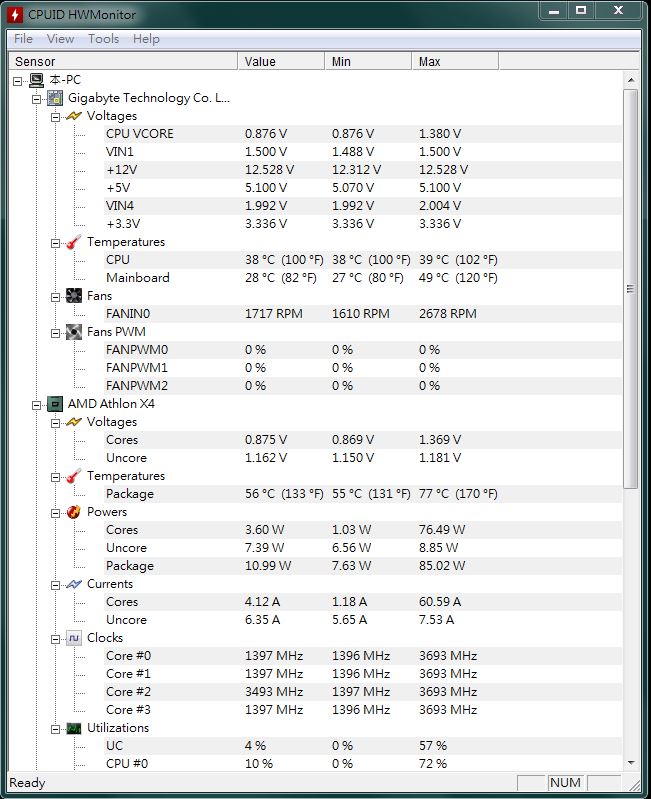Select the Core #2 clock row
This screenshot has height=799, width=651.
point(363,692)
